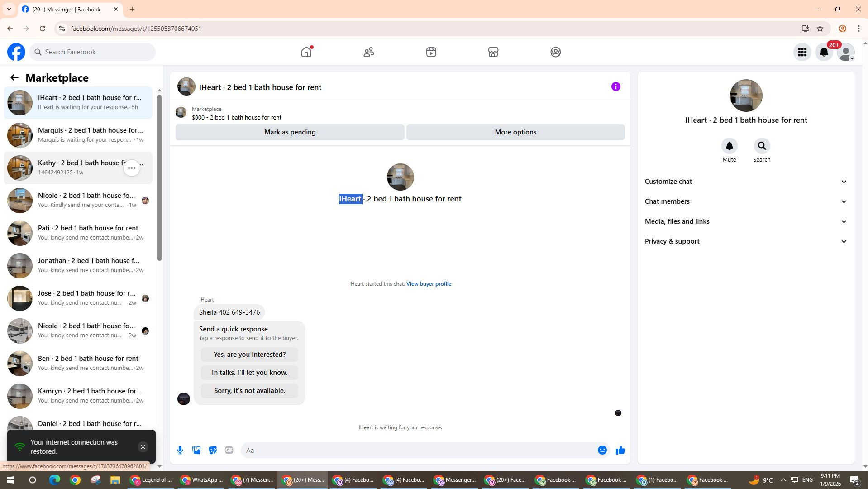Viewport: 868px width, 489px height.
Task: Click the Search Facebook field
Action: (x=93, y=52)
